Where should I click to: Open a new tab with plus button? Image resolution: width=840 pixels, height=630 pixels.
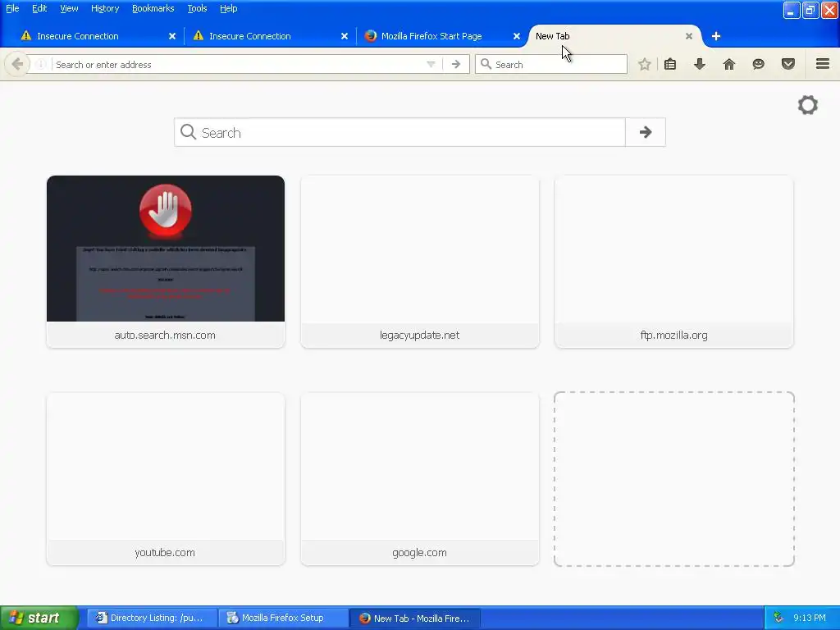pyautogui.click(x=716, y=36)
